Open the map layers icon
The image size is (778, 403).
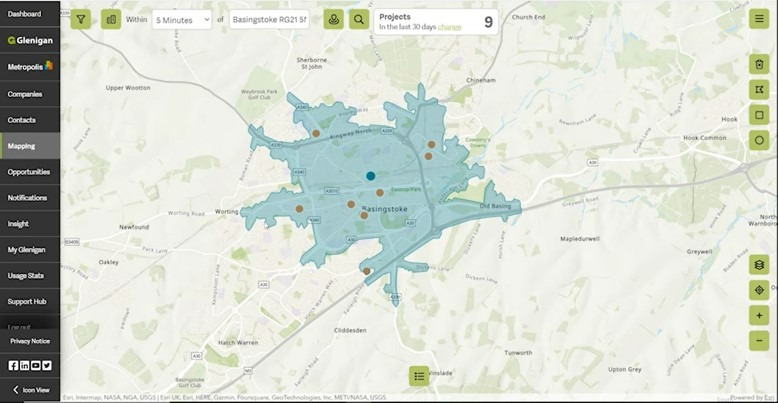pyautogui.click(x=759, y=265)
